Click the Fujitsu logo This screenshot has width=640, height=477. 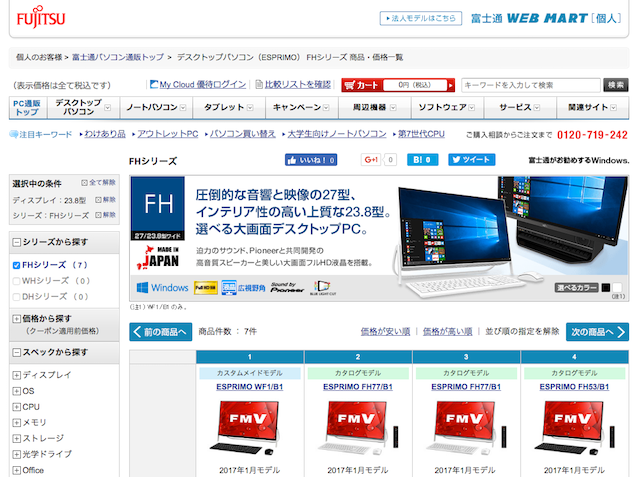(x=41, y=18)
